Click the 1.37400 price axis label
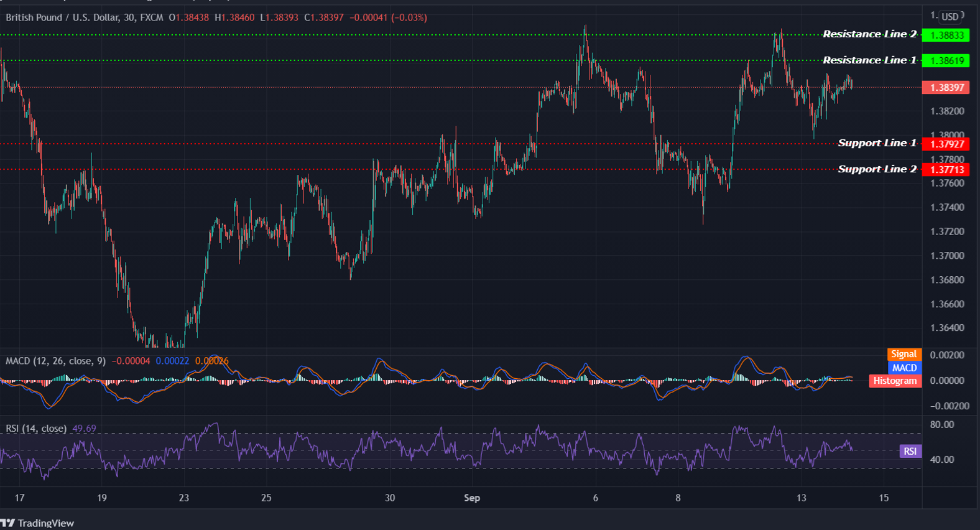 (x=947, y=208)
